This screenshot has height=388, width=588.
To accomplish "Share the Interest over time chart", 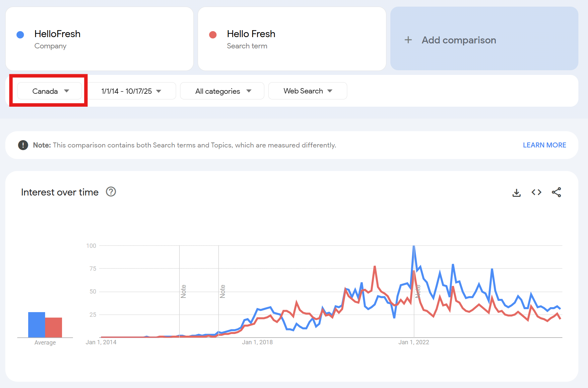I will point(556,192).
